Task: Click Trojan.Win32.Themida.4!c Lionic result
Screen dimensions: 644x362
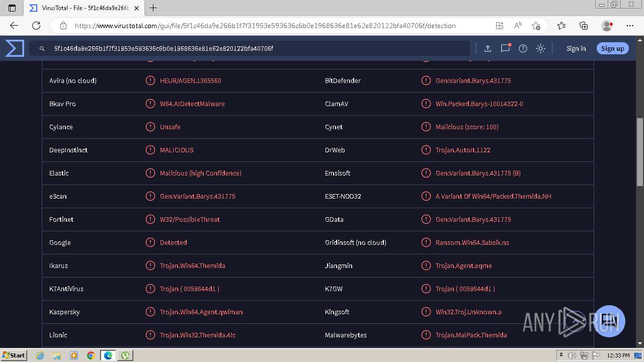Action: (x=198, y=335)
